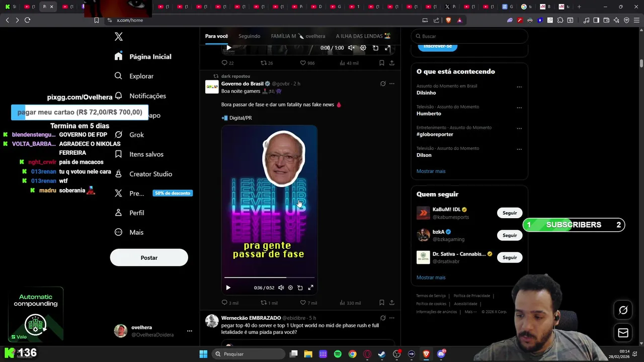Repost the Governo do Brasil post

pyautogui.click(x=269, y=303)
